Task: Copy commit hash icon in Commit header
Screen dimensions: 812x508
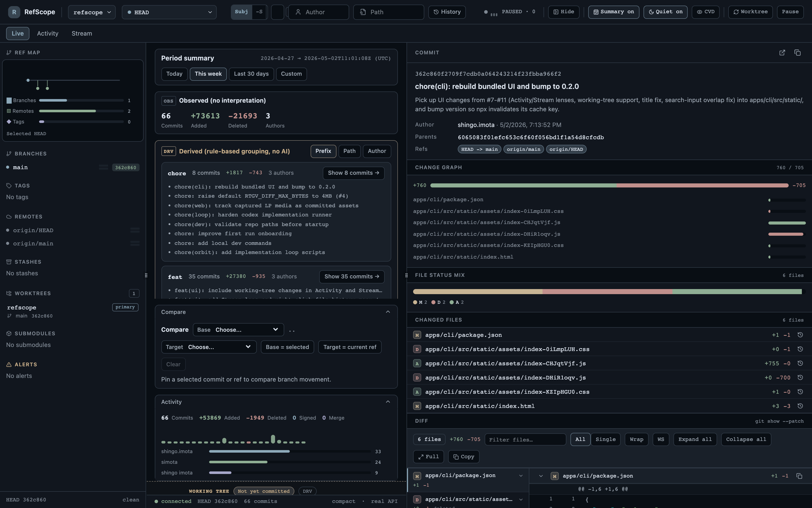Action: click(x=798, y=53)
